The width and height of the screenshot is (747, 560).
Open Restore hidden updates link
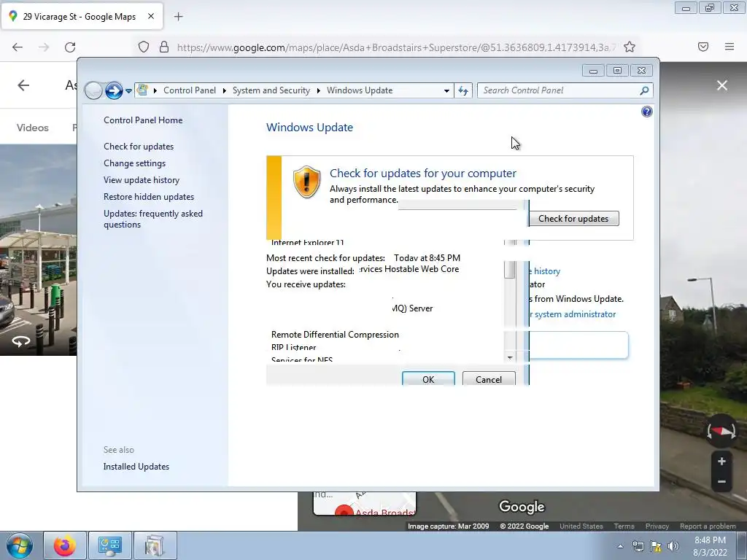(x=149, y=197)
